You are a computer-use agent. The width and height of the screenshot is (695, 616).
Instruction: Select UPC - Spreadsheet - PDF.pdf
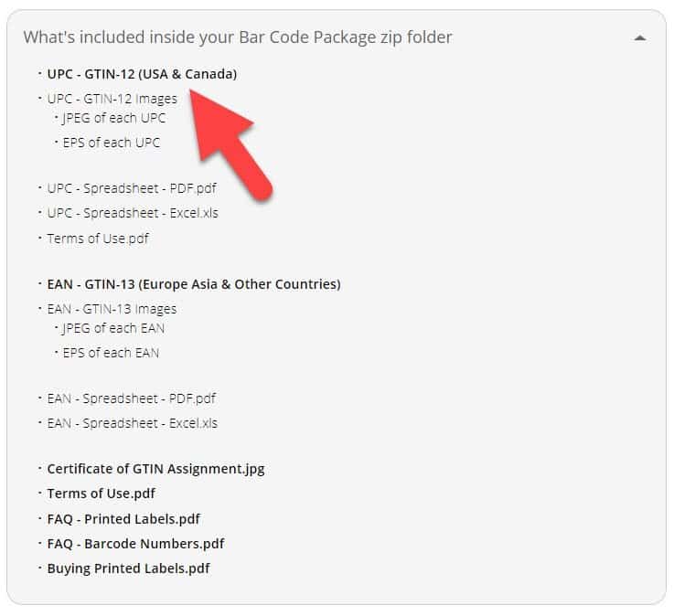point(132,188)
